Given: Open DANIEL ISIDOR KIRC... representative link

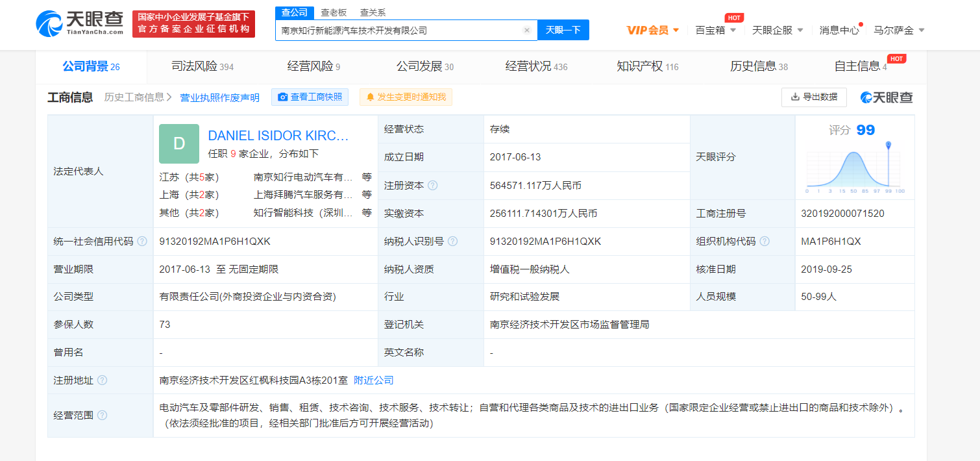Looking at the screenshot, I should tap(278, 136).
